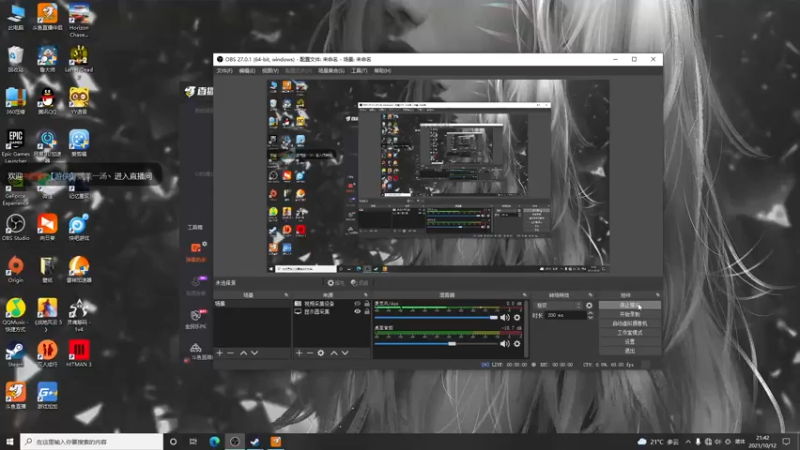Viewport: 800px width, 450px height.
Task: Open Steam desktop shortcut
Action: (15, 354)
